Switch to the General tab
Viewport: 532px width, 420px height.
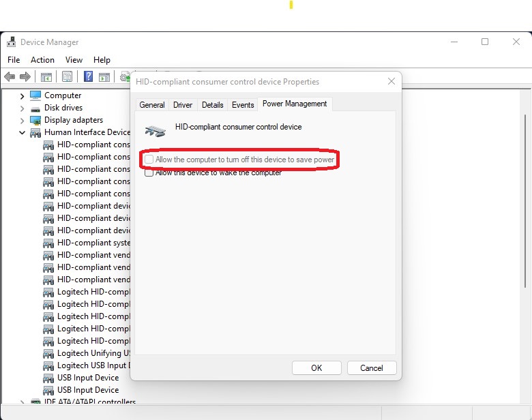(x=152, y=105)
